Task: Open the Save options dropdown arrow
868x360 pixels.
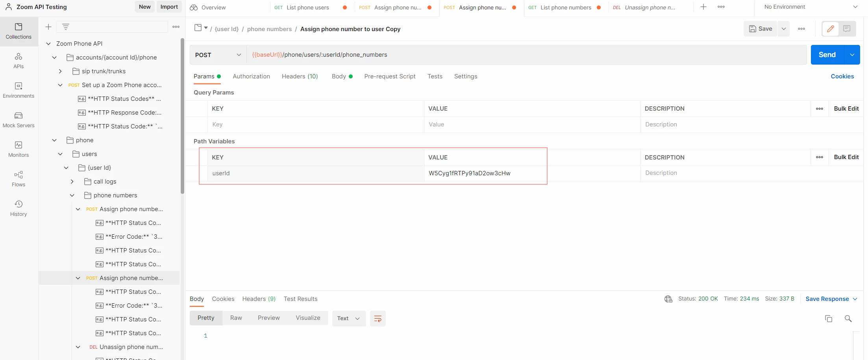Action: (x=784, y=29)
